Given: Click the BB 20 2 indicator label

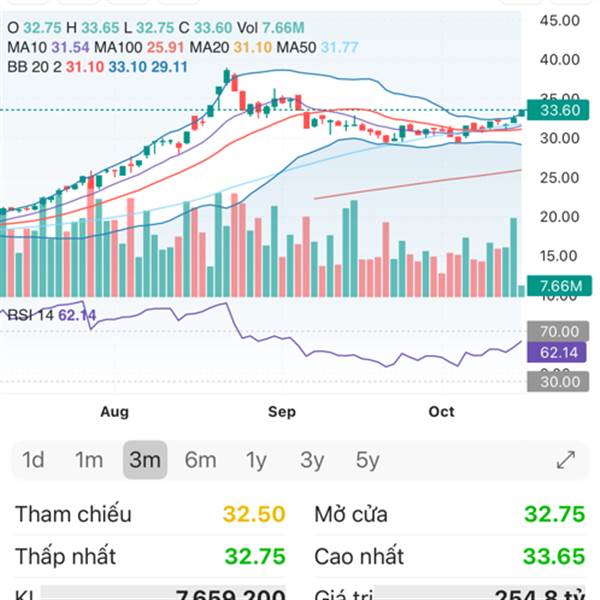Looking at the screenshot, I should point(34,67).
